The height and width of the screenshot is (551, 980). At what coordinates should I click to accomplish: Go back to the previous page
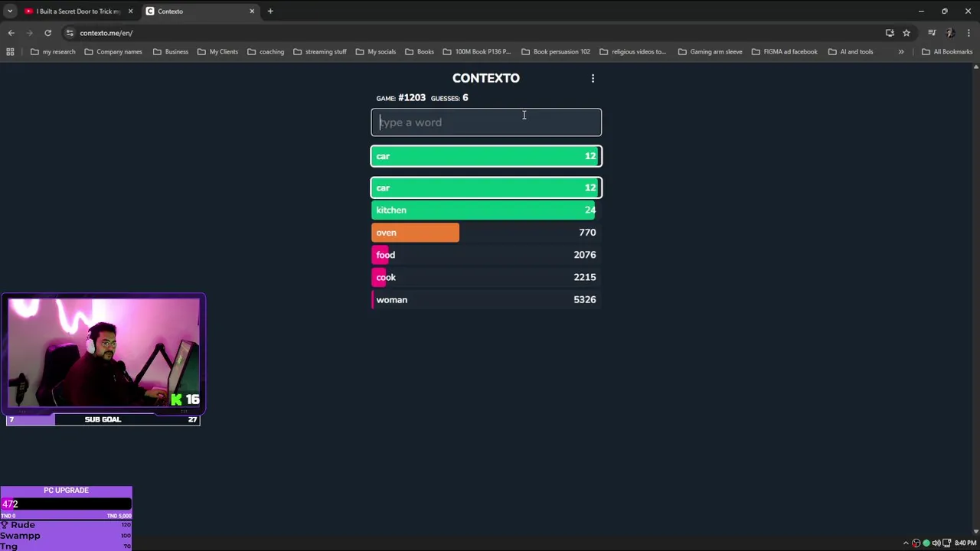(11, 33)
